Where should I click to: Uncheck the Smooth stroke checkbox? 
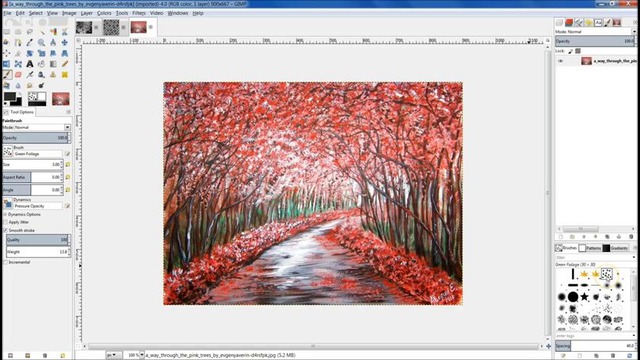5,230
